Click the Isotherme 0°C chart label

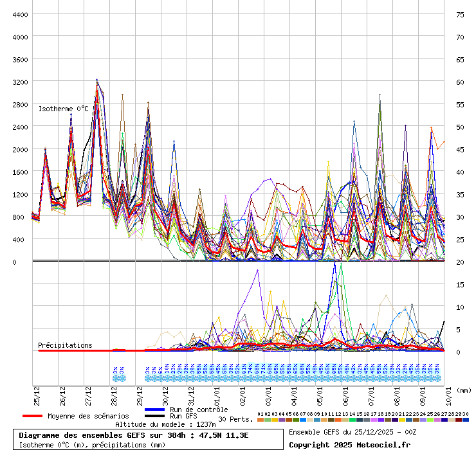tap(63, 109)
